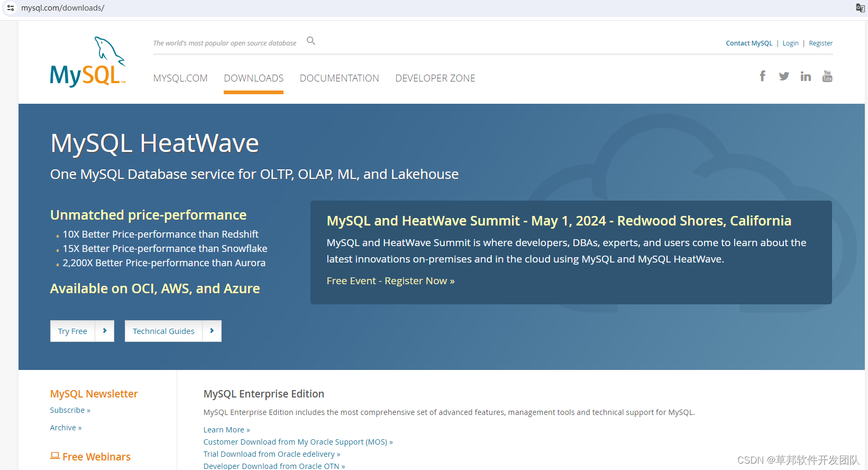The image size is (868, 470).
Task: Go to MYSQL.COM tab
Action: click(180, 78)
